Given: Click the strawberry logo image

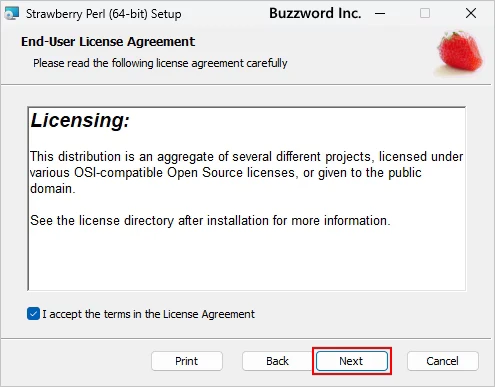Looking at the screenshot, I should (460, 53).
